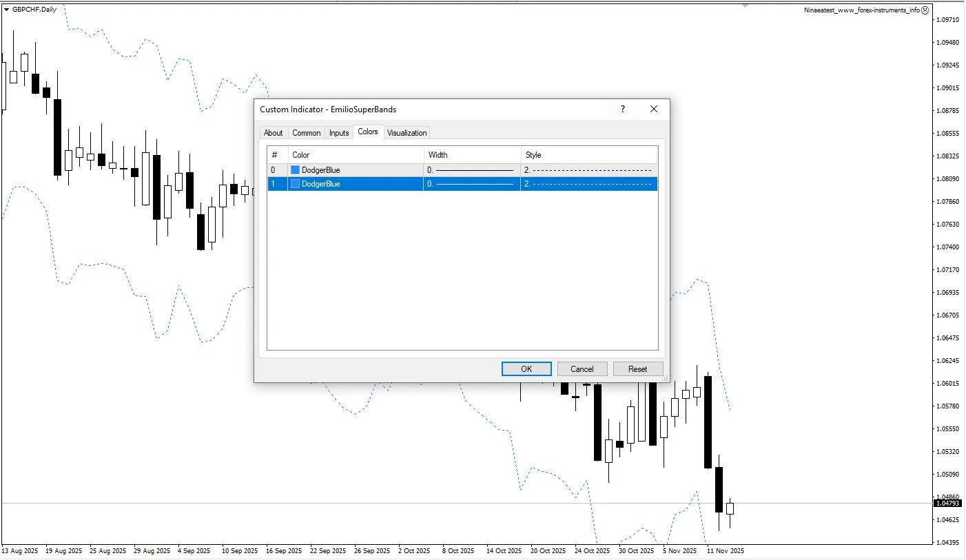Open the GBPCHF,Daily chart title arrow
The width and height of the screenshot is (966, 560).
[7, 9]
